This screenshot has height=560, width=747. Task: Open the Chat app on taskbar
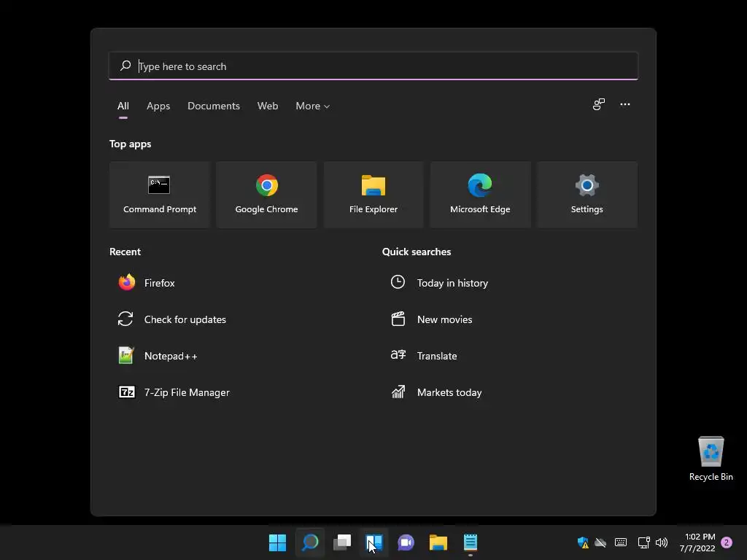pyautogui.click(x=406, y=542)
